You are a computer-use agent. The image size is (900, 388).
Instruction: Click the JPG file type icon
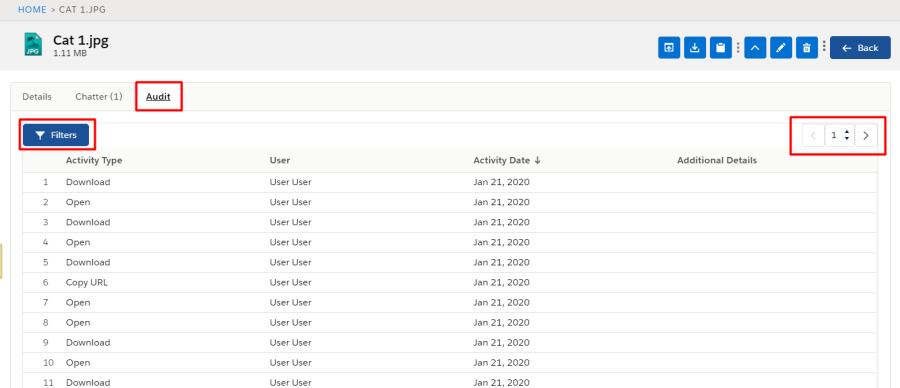point(33,44)
